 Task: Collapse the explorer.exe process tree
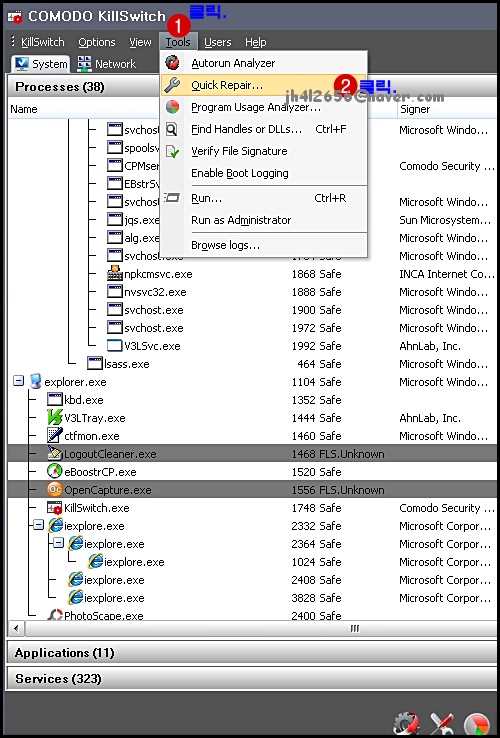(18, 381)
